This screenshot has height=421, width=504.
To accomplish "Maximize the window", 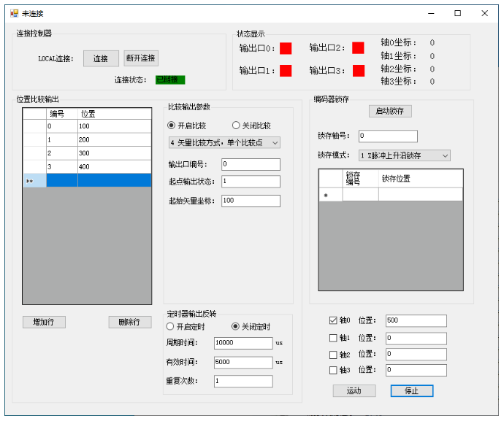I will [x=458, y=13].
